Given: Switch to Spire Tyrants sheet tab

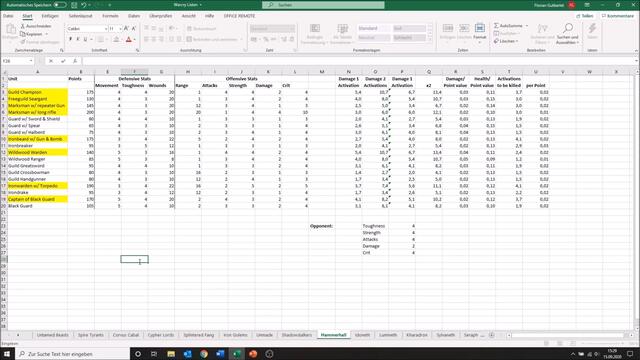Looking at the screenshot, I should pos(91,335).
